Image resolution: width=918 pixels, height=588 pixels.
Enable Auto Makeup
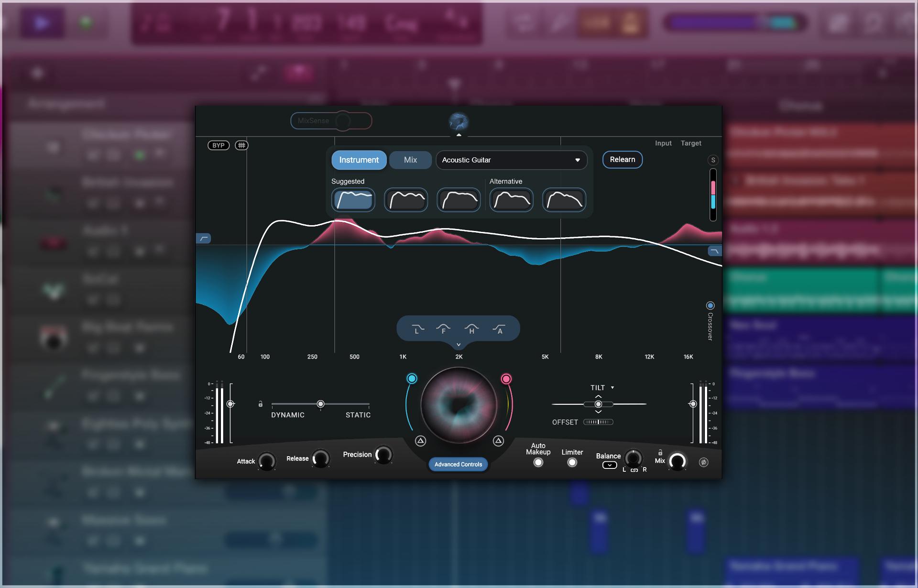538,462
